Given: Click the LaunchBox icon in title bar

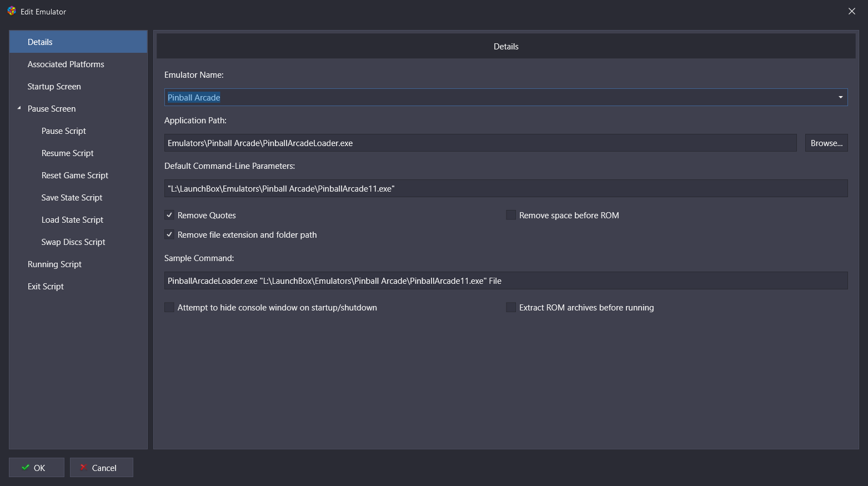Looking at the screenshot, I should coord(12,11).
